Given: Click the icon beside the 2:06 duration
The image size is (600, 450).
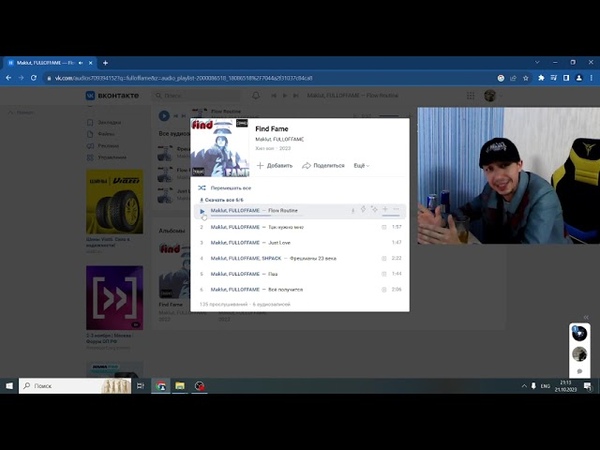Looking at the screenshot, I should click(384, 290).
